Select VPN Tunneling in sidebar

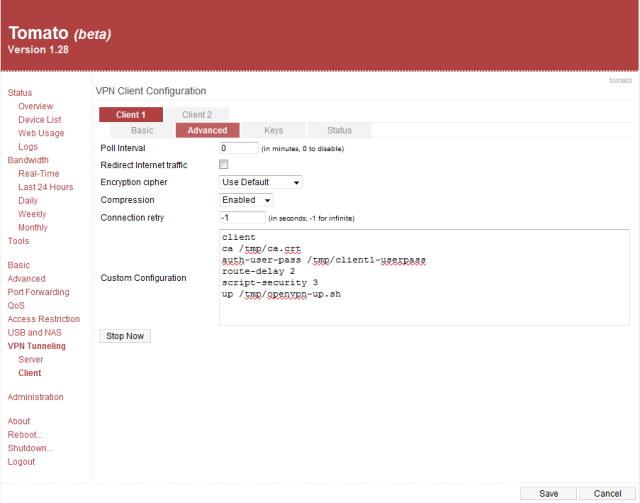click(36, 346)
